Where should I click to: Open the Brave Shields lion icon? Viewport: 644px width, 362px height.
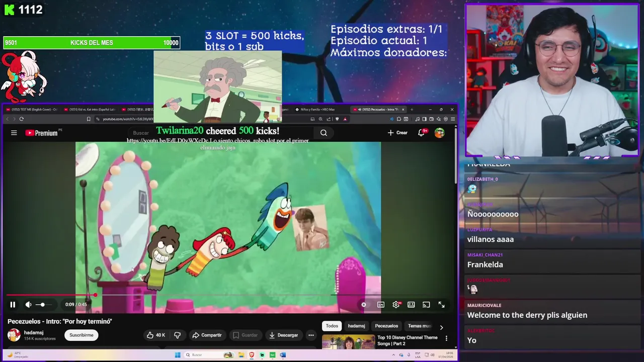point(337,119)
